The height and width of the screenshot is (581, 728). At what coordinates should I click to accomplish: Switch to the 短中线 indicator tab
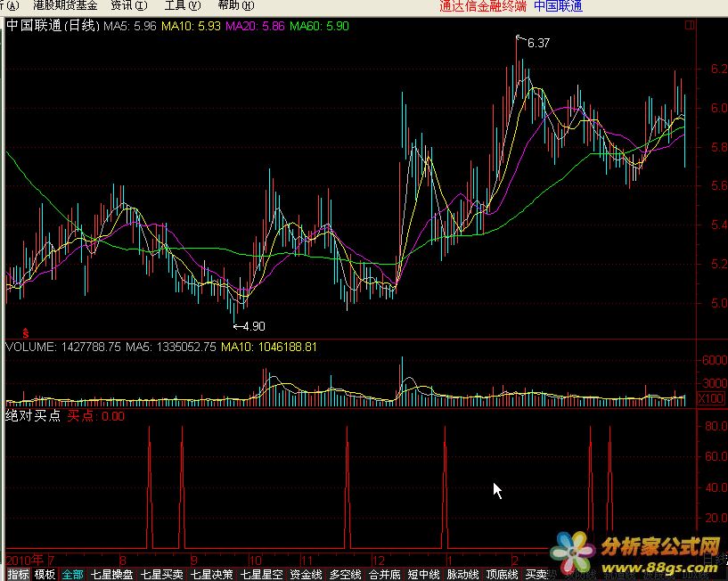tap(424, 575)
